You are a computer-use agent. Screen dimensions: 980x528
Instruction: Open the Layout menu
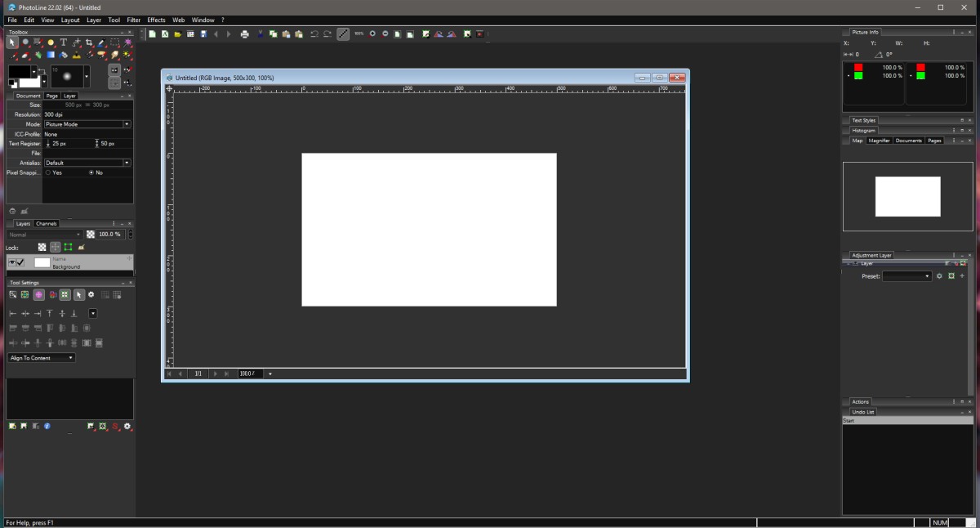point(70,20)
